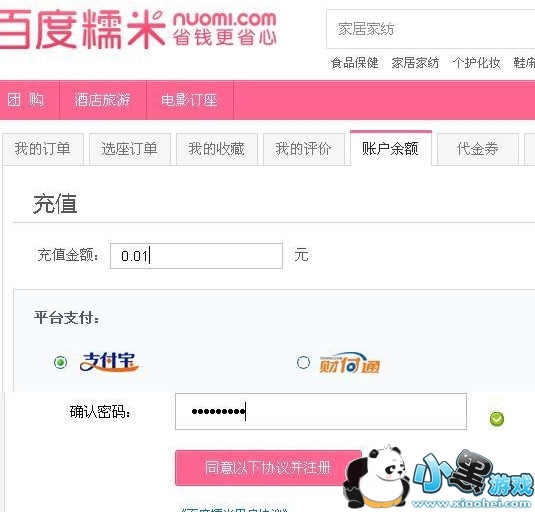Open the 食品保健 category link
The image size is (535, 512).
pyautogui.click(x=355, y=63)
